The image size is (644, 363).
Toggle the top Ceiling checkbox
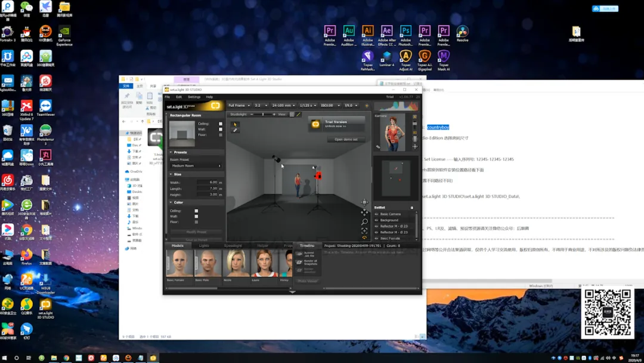coord(221,124)
